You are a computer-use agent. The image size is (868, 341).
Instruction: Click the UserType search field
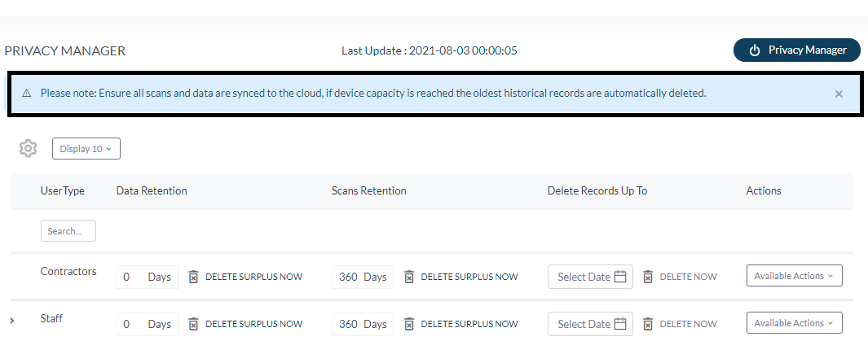click(x=68, y=231)
